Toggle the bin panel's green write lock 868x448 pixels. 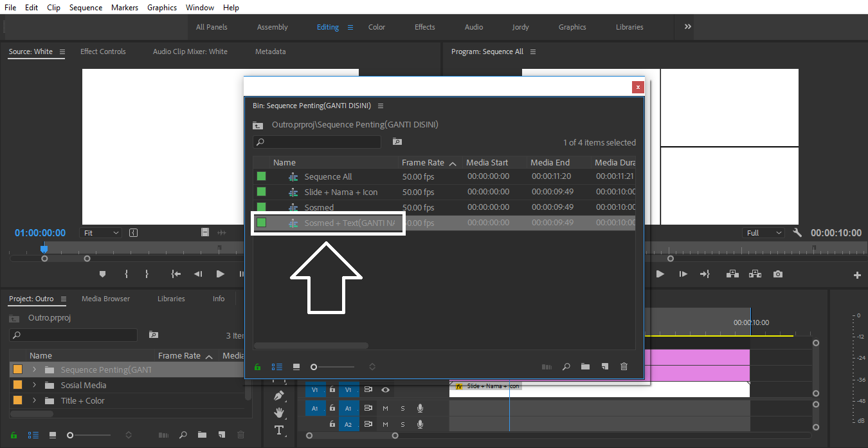pyautogui.click(x=258, y=367)
